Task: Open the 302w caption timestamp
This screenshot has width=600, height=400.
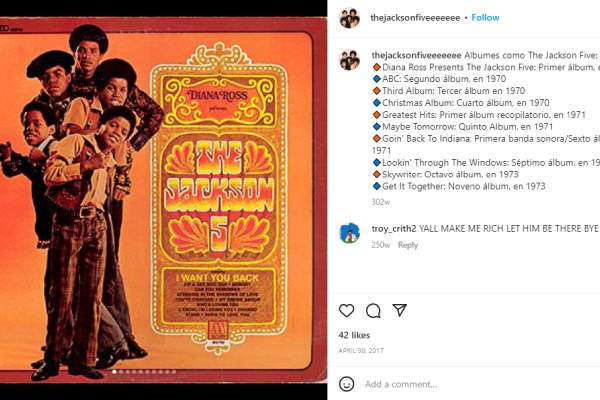Action: click(381, 202)
